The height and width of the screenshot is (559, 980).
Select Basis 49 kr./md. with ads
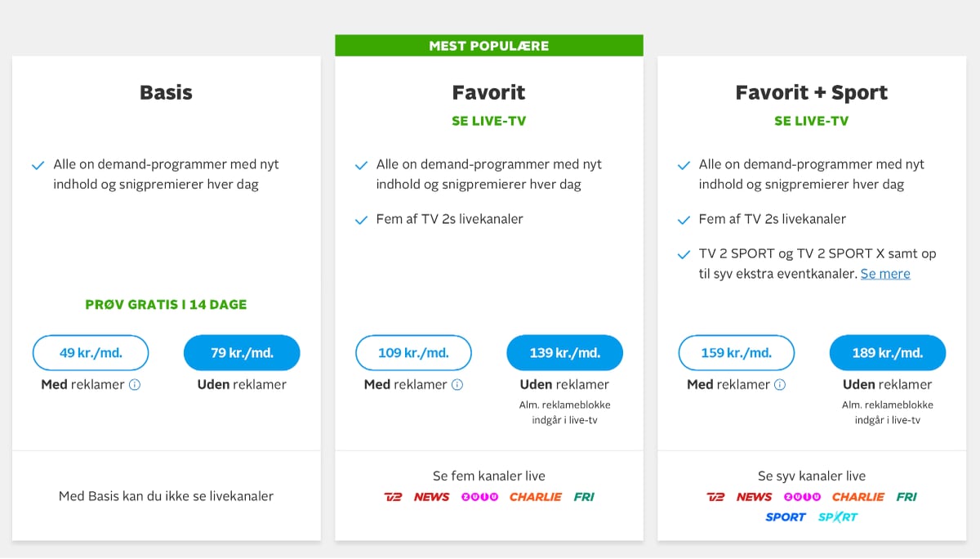tap(91, 353)
